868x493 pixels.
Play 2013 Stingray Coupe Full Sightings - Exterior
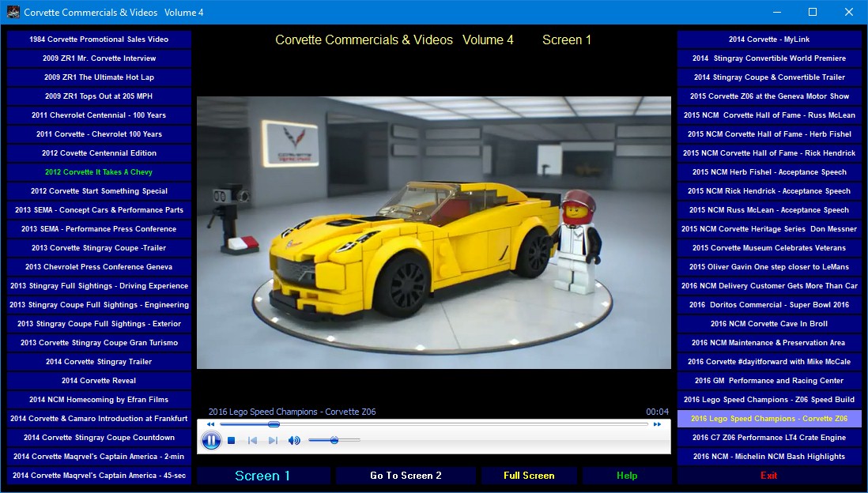(x=99, y=324)
